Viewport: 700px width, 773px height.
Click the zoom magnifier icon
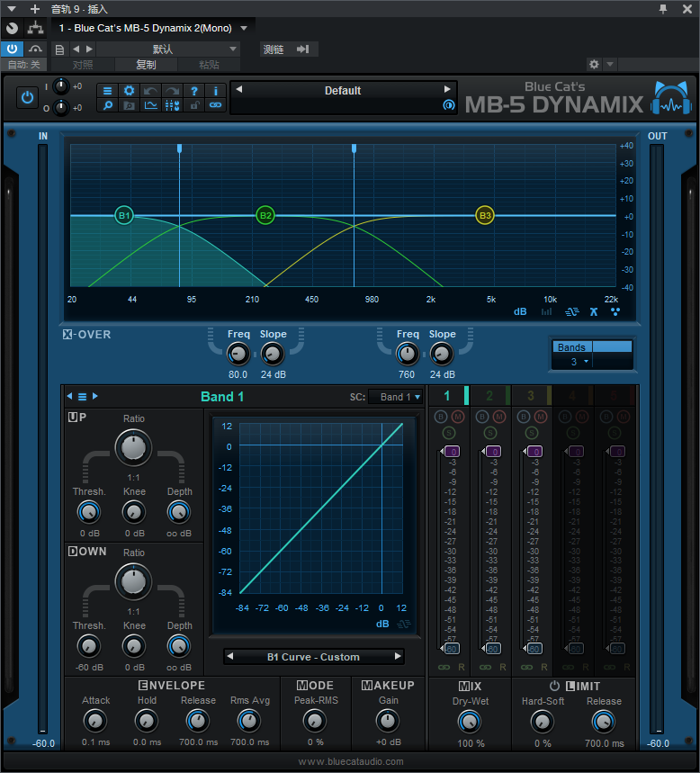click(107, 105)
